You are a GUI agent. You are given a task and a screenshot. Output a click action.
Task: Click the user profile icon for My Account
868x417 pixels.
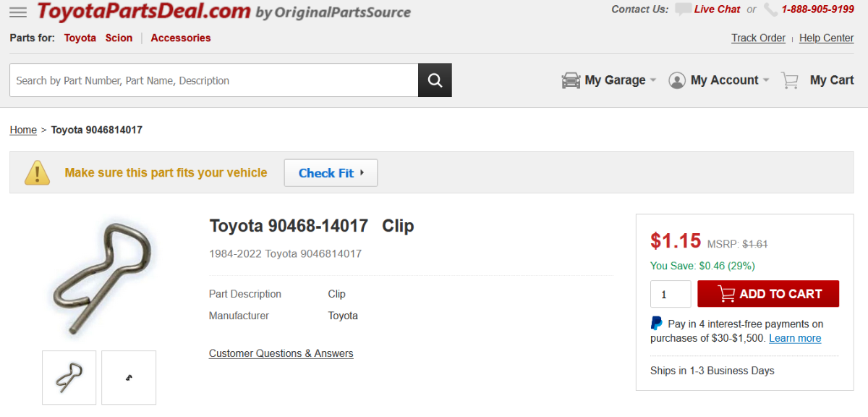[x=677, y=80]
